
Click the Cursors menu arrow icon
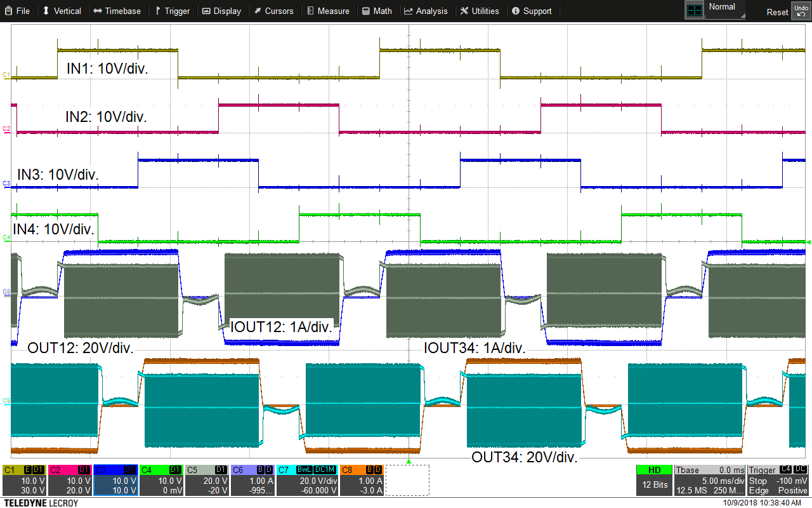point(258,11)
